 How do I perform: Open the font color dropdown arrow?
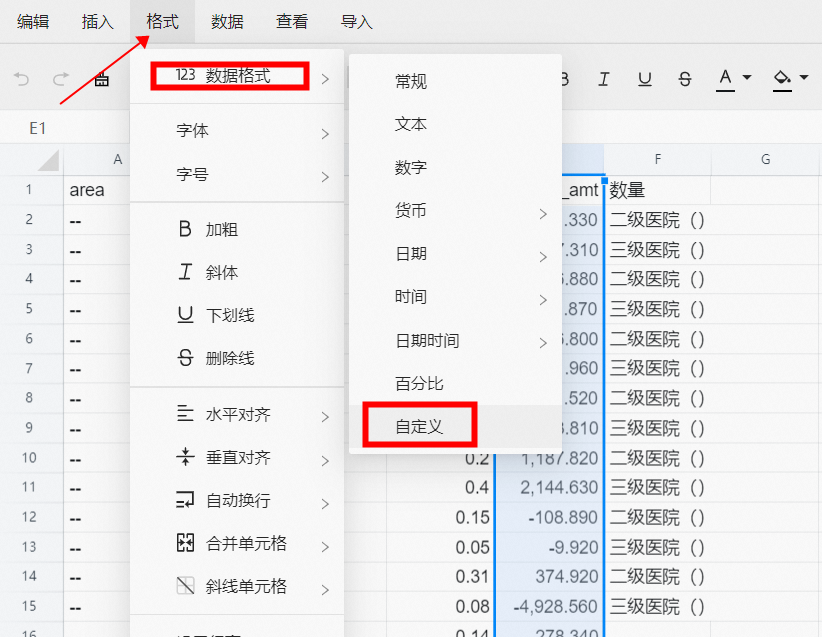pyautogui.click(x=747, y=79)
